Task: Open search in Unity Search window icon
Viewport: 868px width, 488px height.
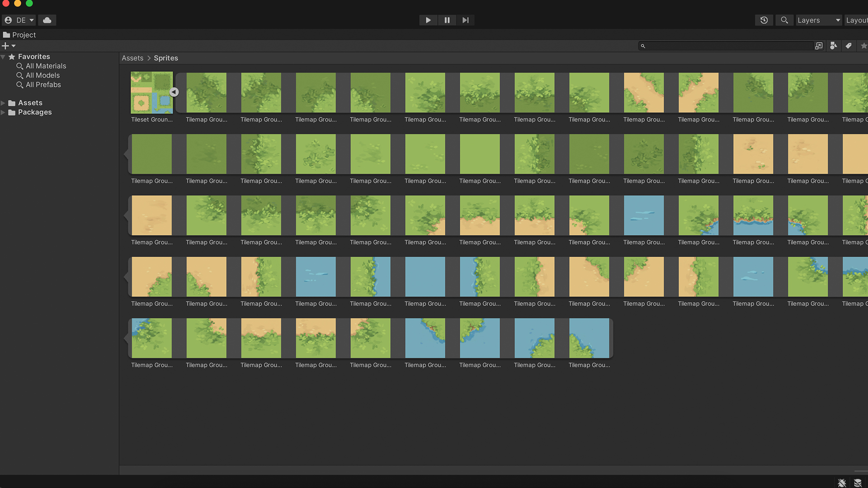Action: coord(819,46)
